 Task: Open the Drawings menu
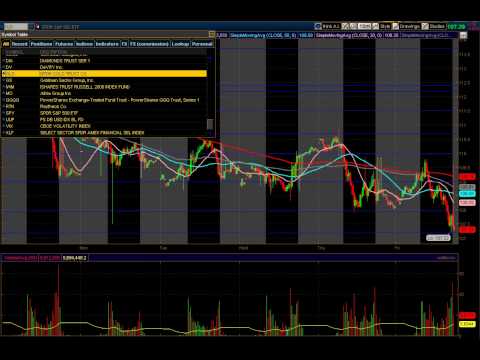pos(410,26)
